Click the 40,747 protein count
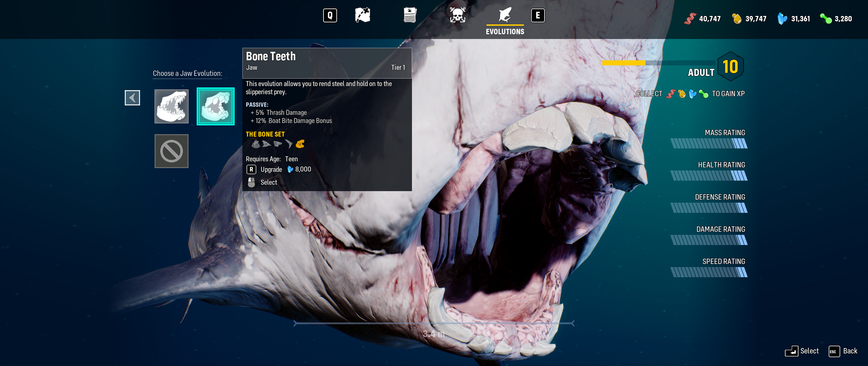The width and height of the screenshot is (868, 366). [710, 19]
